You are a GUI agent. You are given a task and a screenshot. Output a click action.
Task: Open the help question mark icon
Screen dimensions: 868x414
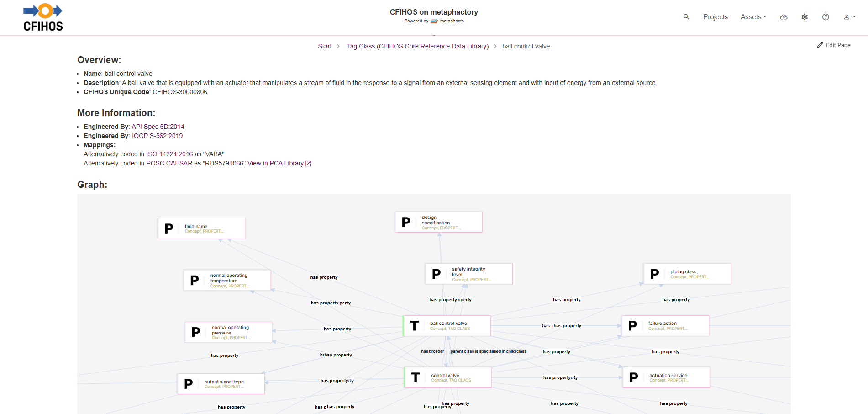pos(826,17)
